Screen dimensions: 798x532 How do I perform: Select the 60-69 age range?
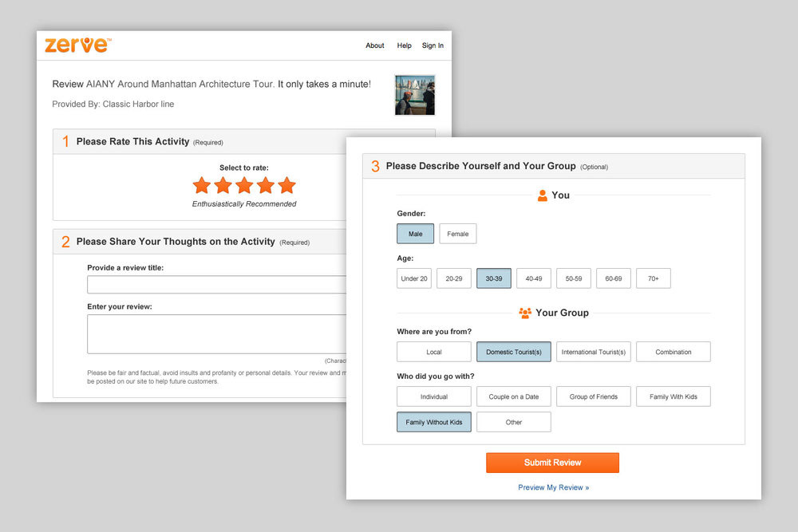(x=614, y=278)
